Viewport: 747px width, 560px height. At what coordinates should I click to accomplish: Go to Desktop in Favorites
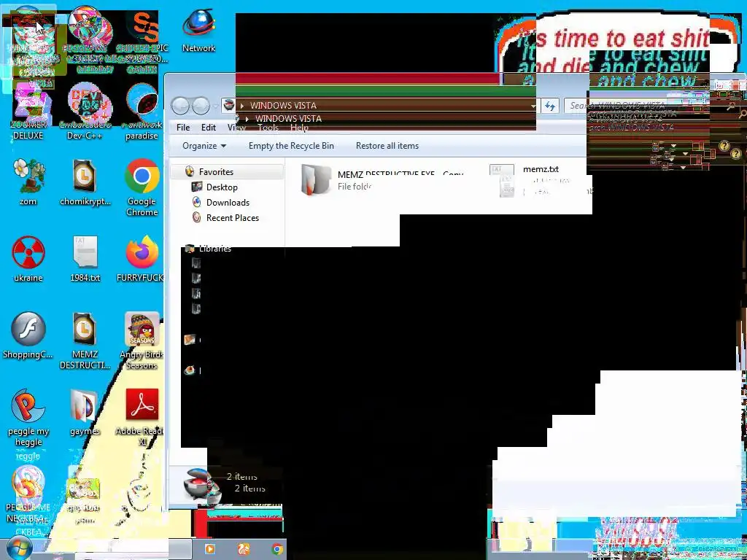coord(222,187)
